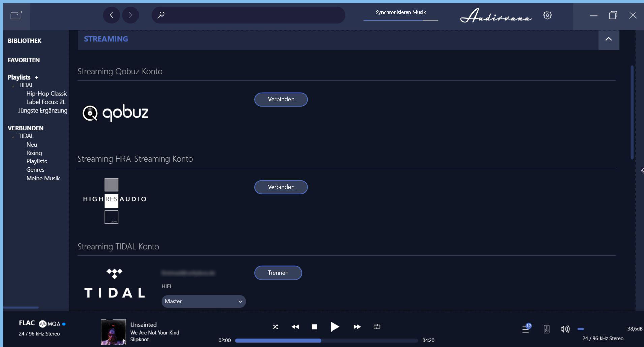Screen dimensions: 644x347
Task: Click the HighResAudio logo
Action: click(115, 200)
